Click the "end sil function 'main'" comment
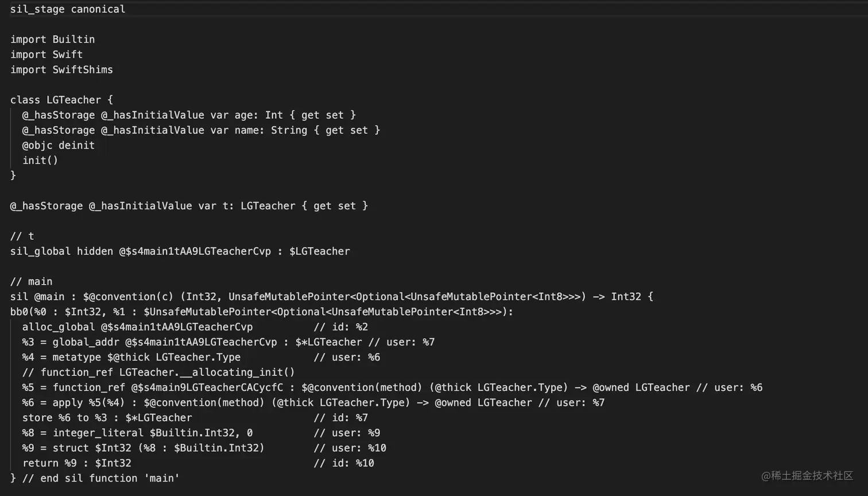The height and width of the screenshot is (496, 868). (100, 478)
